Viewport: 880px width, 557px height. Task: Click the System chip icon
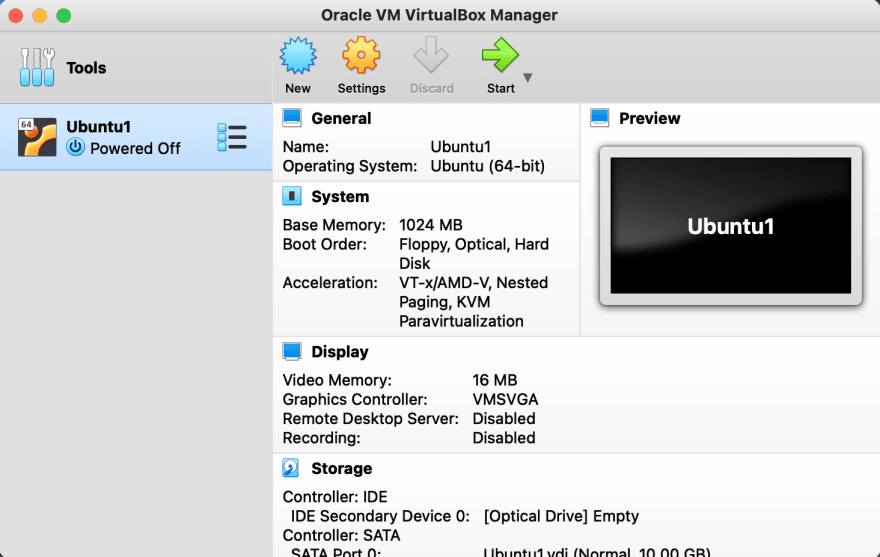coord(292,196)
